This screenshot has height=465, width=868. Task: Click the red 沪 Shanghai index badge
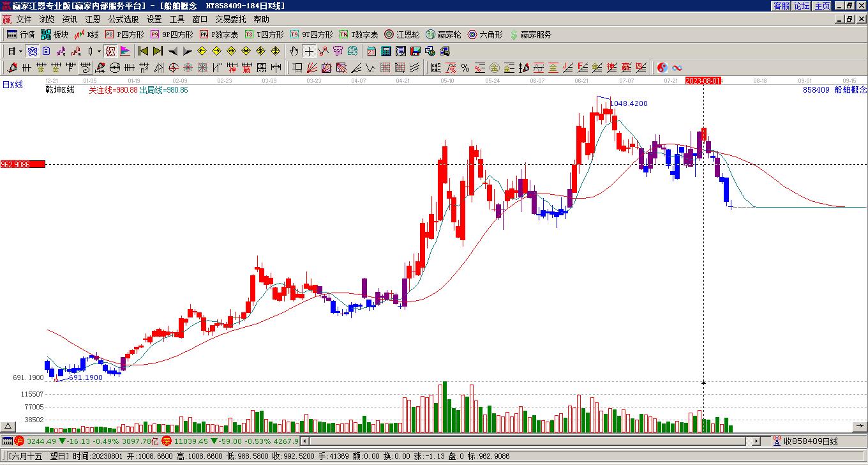pos(19,441)
